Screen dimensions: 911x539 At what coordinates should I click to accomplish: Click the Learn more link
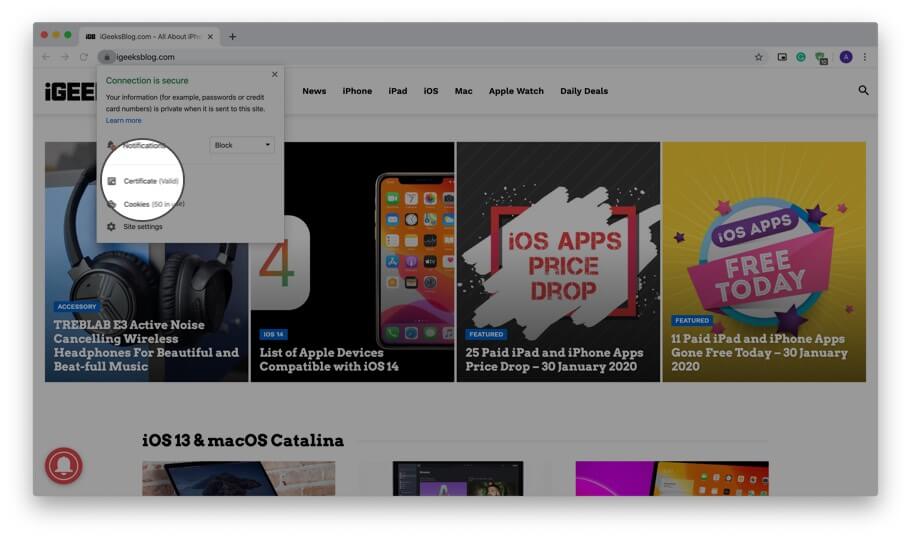point(123,120)
